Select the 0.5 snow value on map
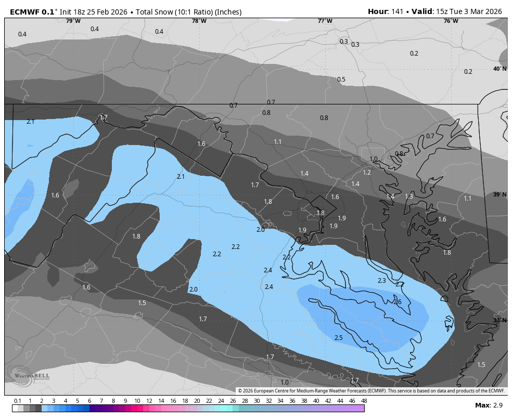This screenshot has width=512, height=420. (x=341, y=80)
